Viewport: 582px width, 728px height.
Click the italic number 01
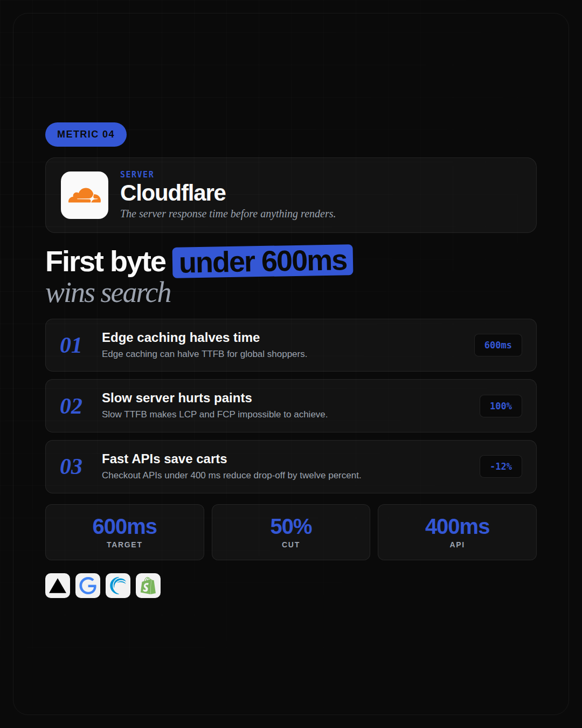pos(71,345)
